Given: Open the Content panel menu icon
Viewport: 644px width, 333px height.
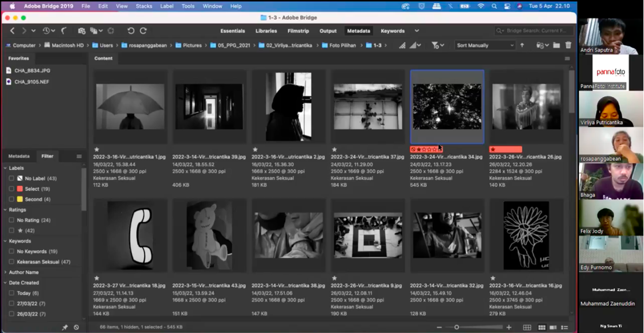Looking at the screenshot, I should pyautogui.click(x=567, y=58).
